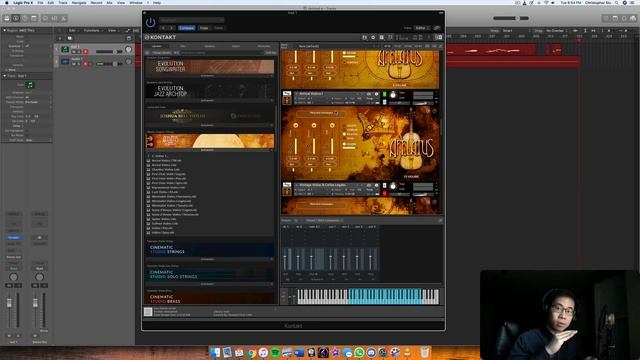Click Duplicate Track icon next to plus button

pos(69,38)
